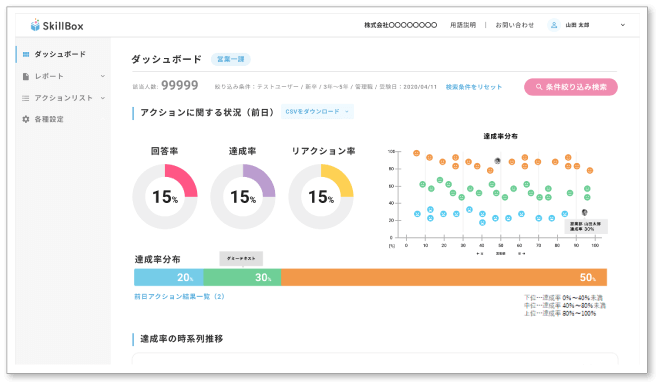Open the 各種設定 gear icon
The image size is (660, 386).
click(26, 119)
